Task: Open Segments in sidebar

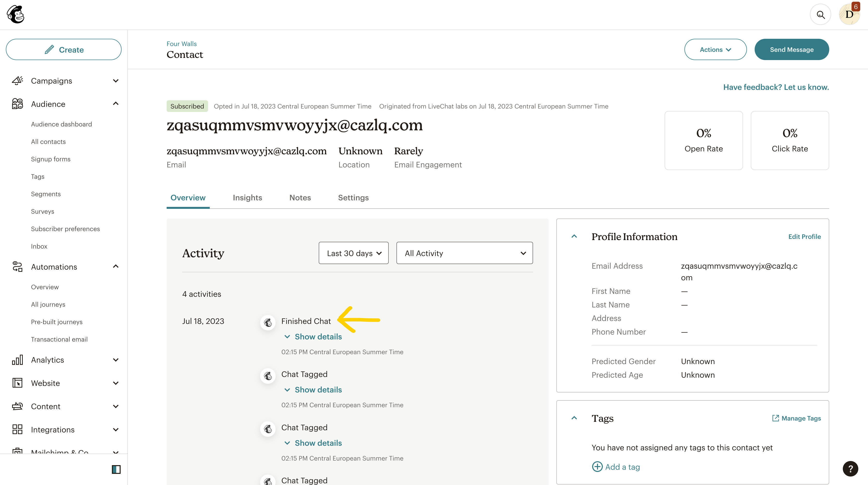Action: 46,194
